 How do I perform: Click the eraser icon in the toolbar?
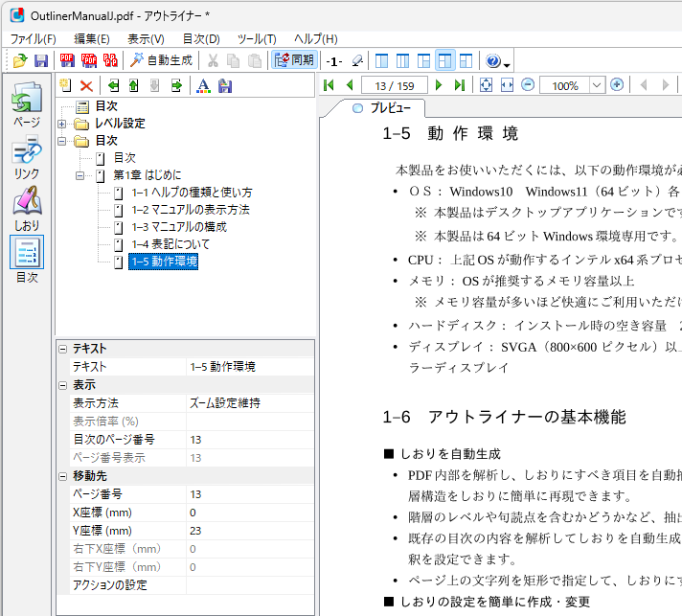coord(357,60)
